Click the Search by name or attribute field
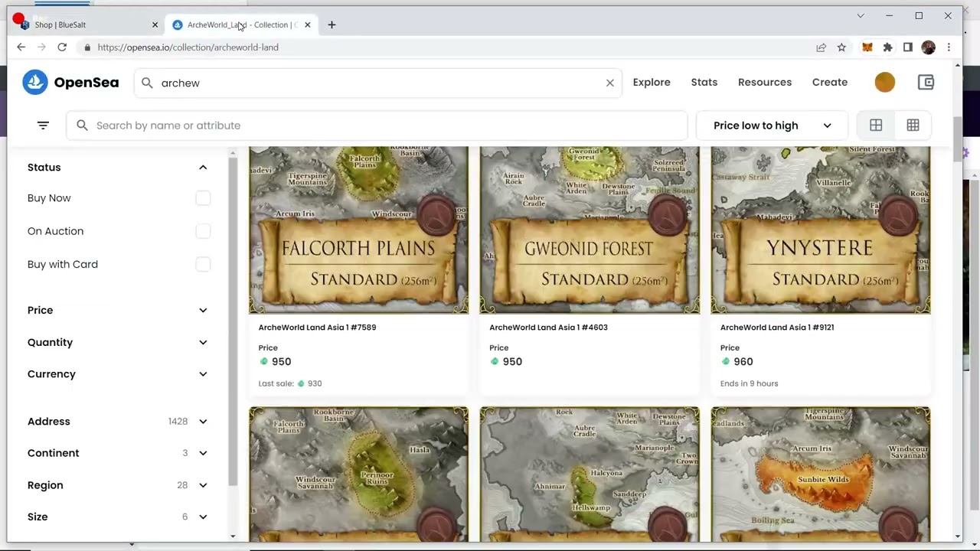980x551 pixels. point(377,126)
